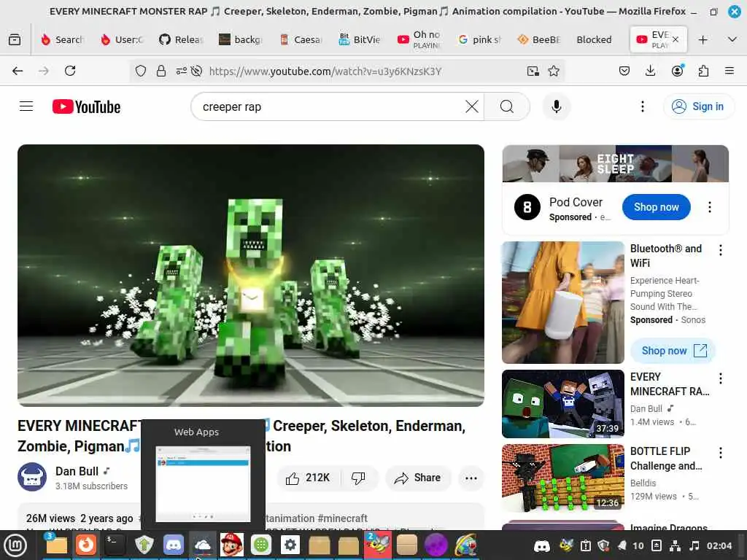The image size is (747, 560).
Task: Open site security lock info
Action: tap(161, 71)
